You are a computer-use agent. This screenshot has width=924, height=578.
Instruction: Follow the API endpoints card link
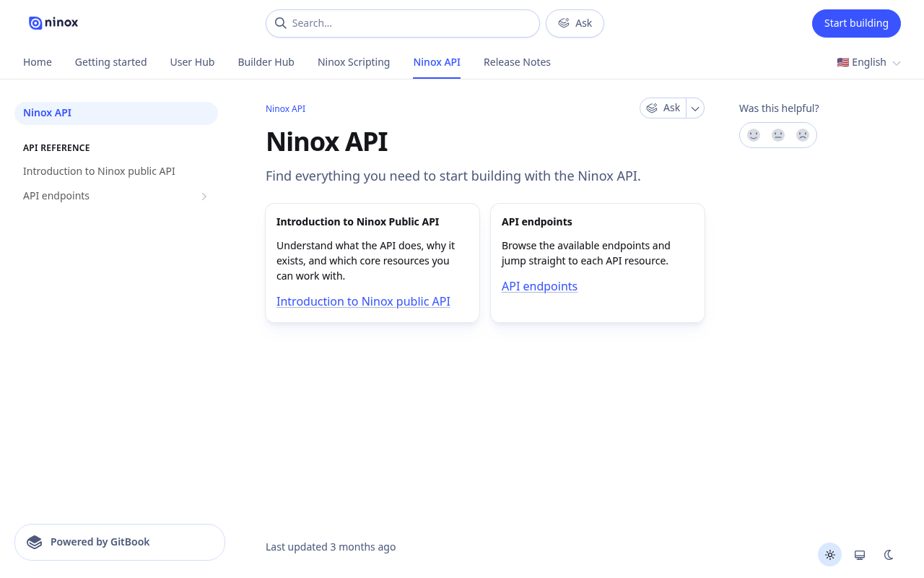[539, 287]
